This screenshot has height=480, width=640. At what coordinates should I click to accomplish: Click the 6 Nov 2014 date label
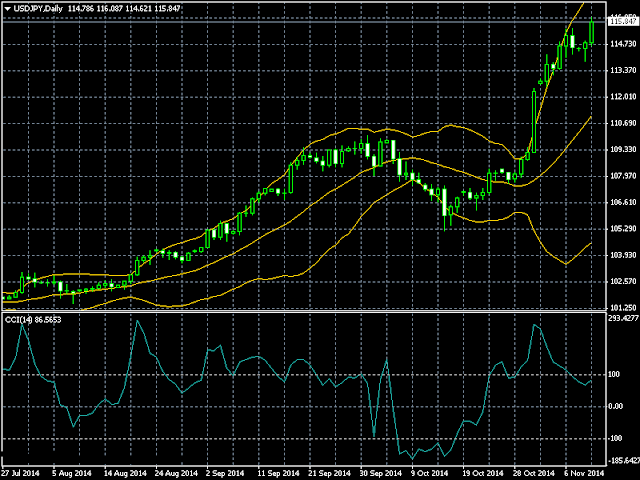click(x=584, y=473)
